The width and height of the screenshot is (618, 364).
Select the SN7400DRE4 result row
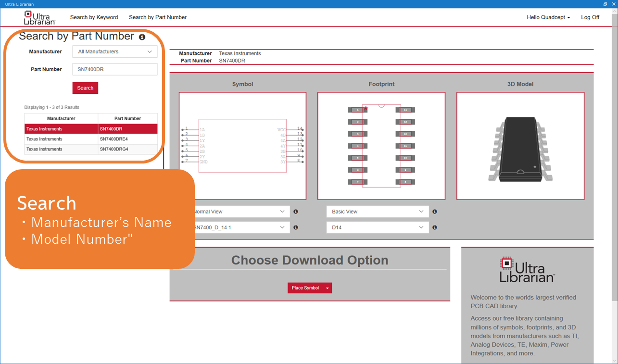91,139
